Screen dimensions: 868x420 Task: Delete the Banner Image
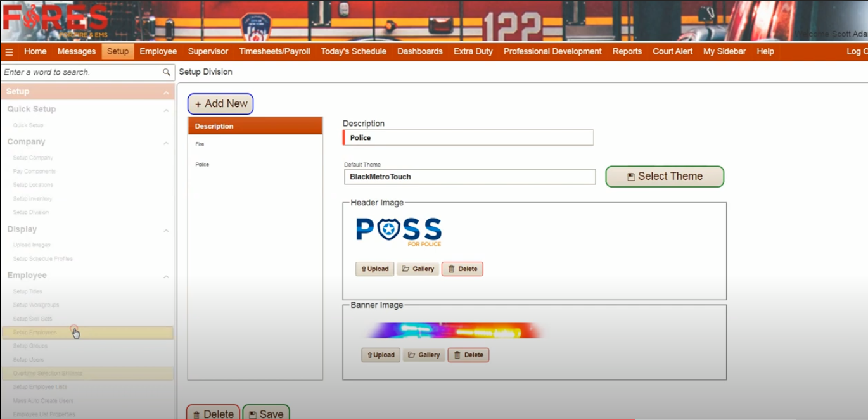point(468,355)
